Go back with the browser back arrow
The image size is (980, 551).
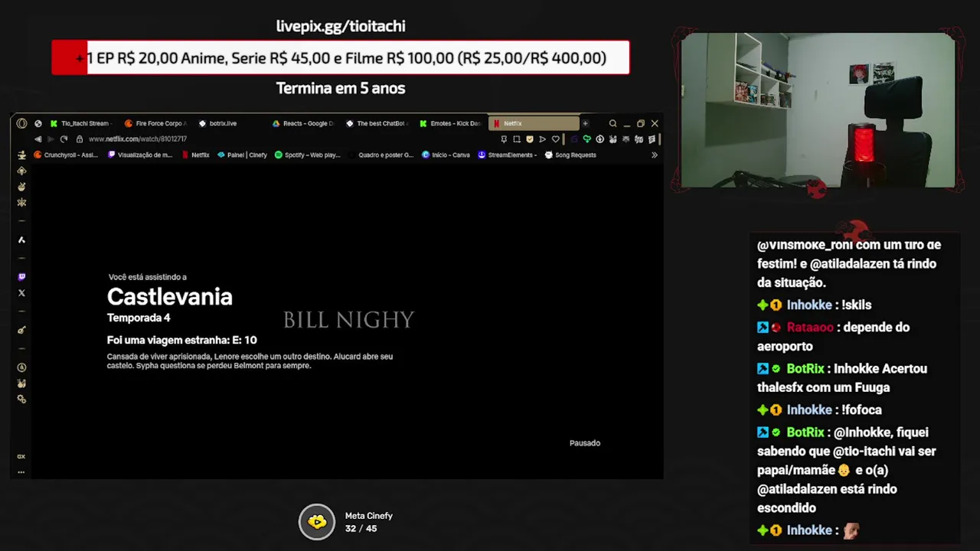[x=38, y=139]
